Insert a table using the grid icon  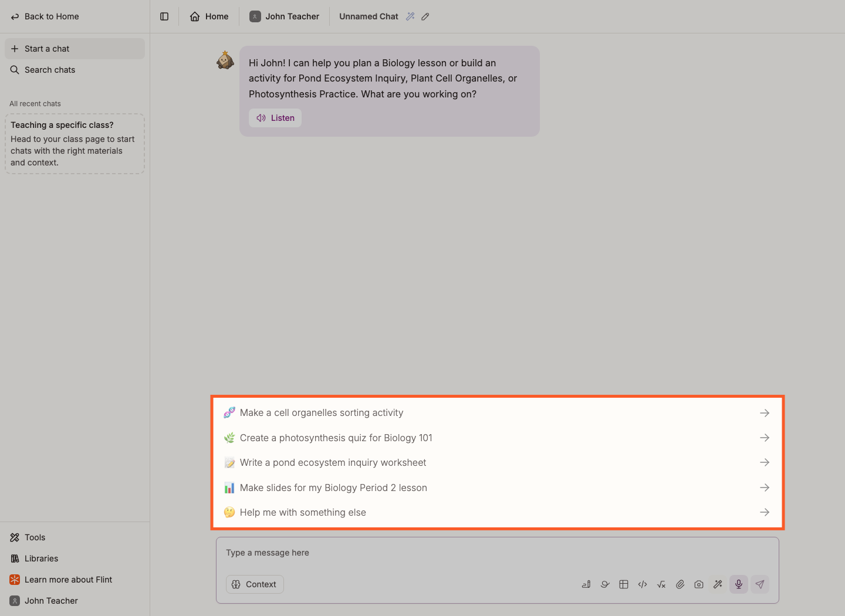[x=624, y=584]
